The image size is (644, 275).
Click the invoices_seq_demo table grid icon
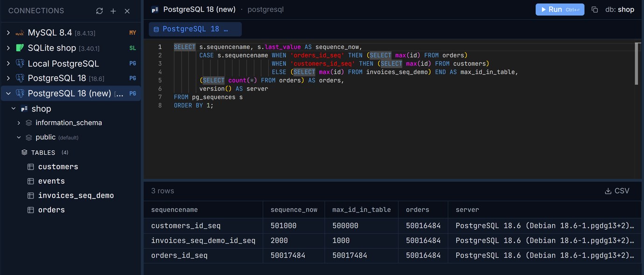pyautogui.click(x=31, y=196)
